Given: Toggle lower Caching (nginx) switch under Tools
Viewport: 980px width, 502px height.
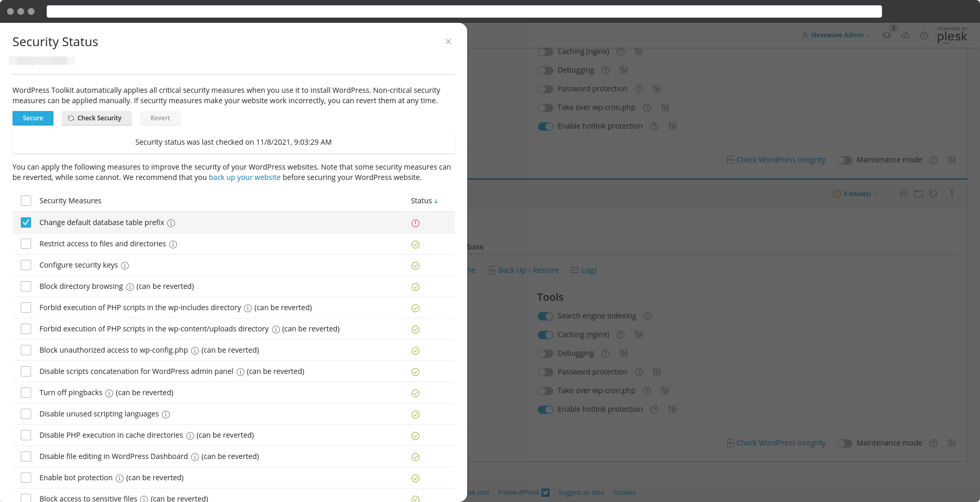Looking at the screenshot, I should point(545,335).
